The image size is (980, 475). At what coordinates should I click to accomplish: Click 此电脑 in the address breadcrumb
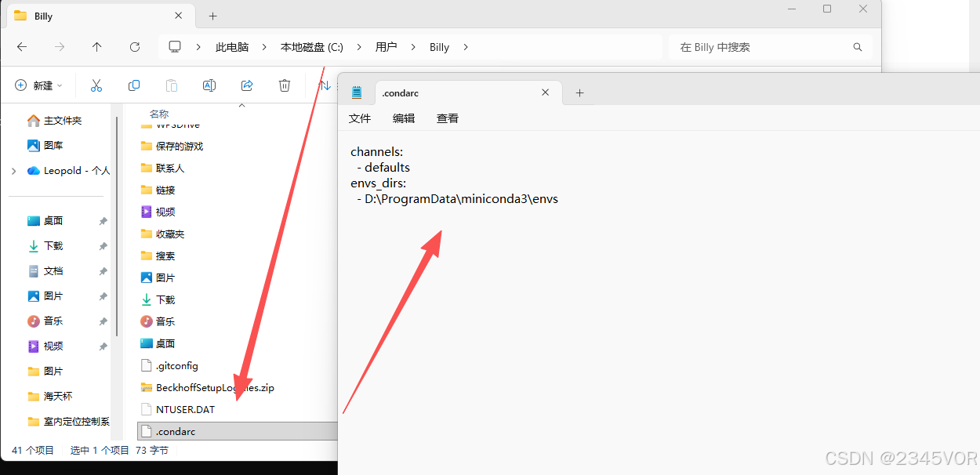click(232, 47)
